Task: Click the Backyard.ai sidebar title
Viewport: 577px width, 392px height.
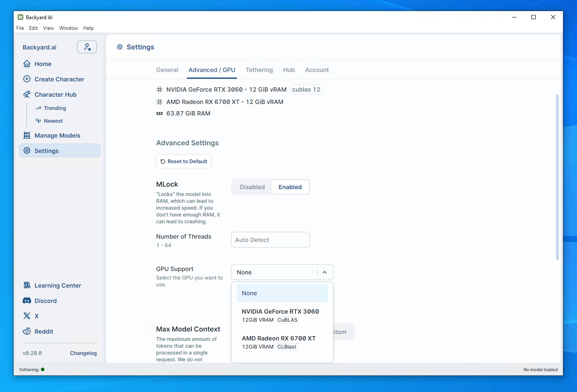Action: click(40, 47)
